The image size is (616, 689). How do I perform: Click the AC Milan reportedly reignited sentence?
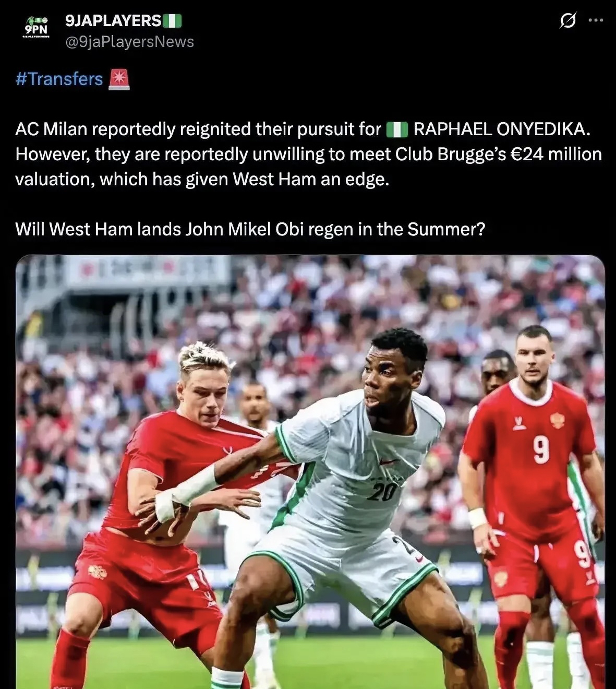[x=198, y=129]
